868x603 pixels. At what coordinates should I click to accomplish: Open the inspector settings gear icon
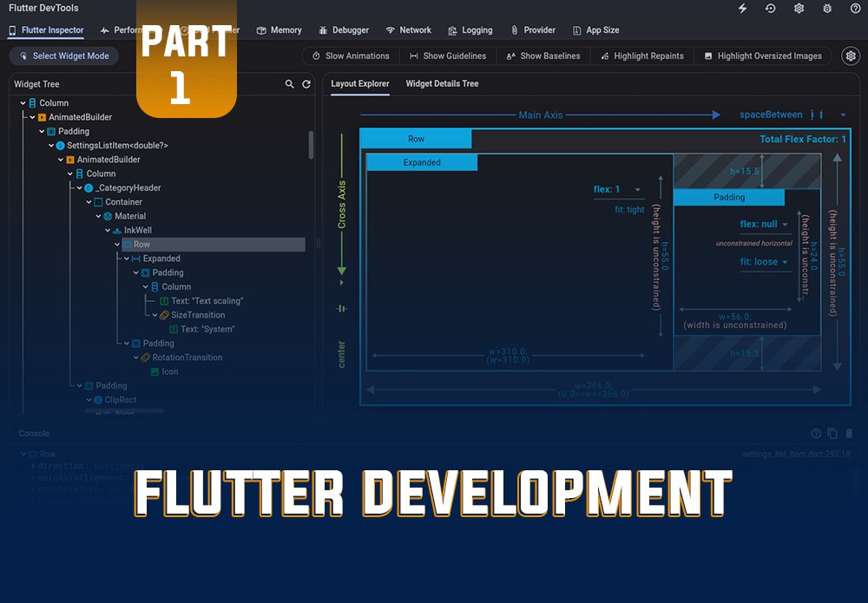851,56
